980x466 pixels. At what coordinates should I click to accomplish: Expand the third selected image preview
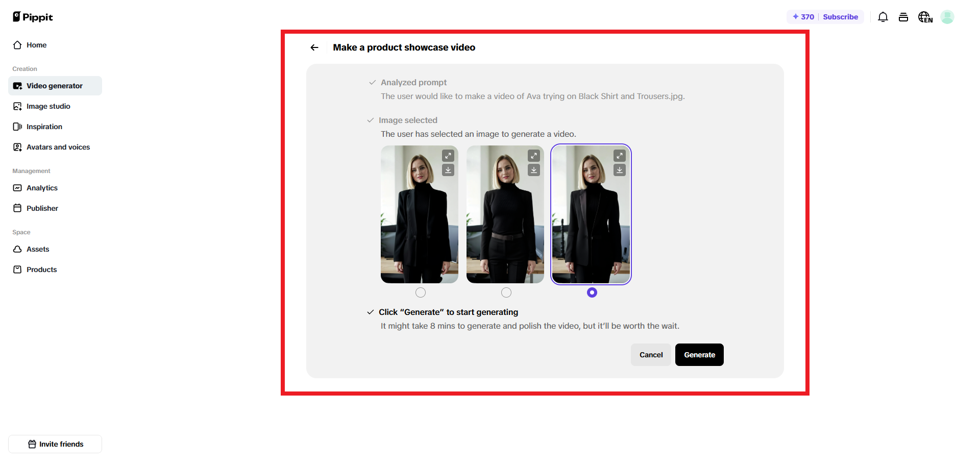pos(620,156)
